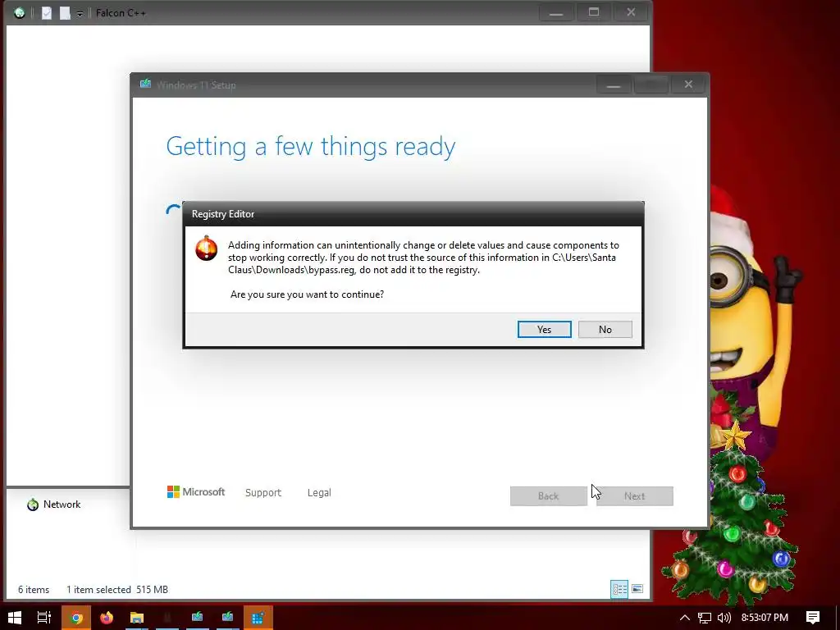Viewport: 840px width, 630px height.
Task: Click the Registry Editor warning icon
Action: (x=206, y=248)
